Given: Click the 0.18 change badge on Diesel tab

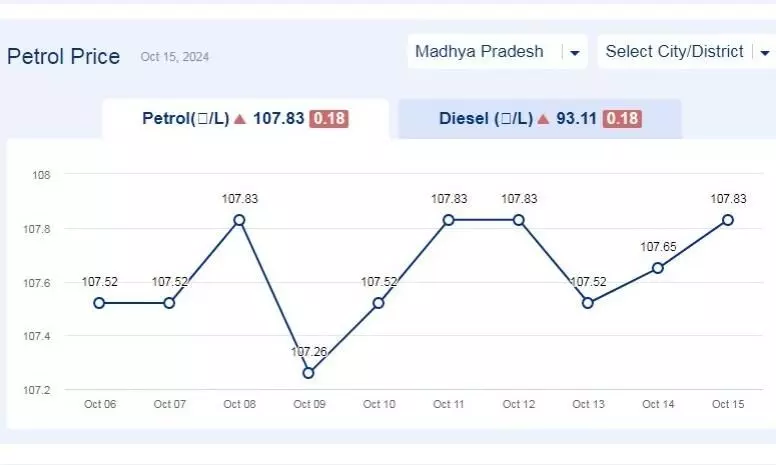Looking at the screenshot, I should (622, 119).
